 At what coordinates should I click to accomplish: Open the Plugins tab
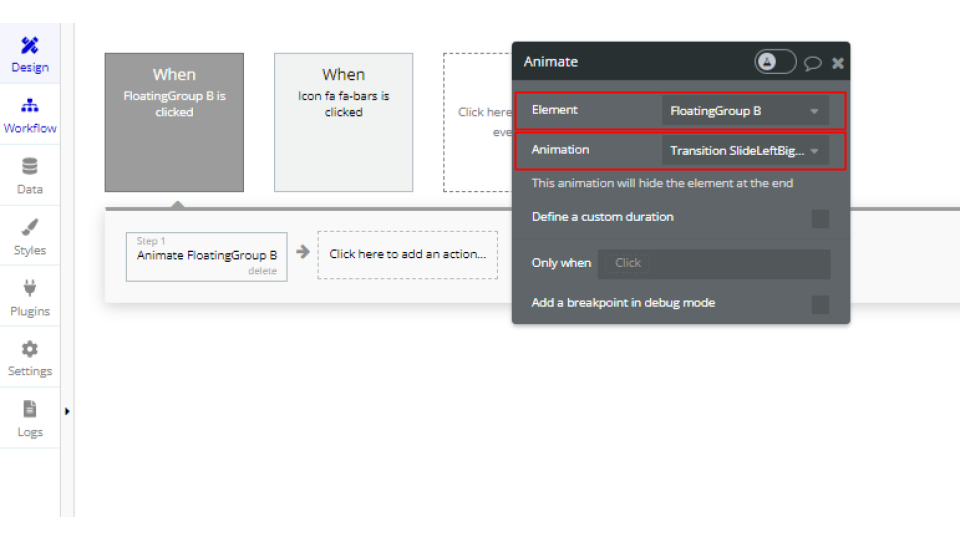coord(29,297)
